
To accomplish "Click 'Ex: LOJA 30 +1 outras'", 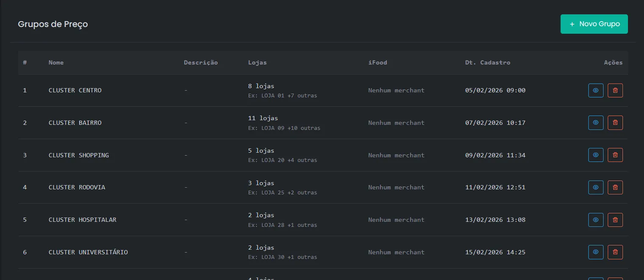I will pyautogui.click(x=283, y=258).
